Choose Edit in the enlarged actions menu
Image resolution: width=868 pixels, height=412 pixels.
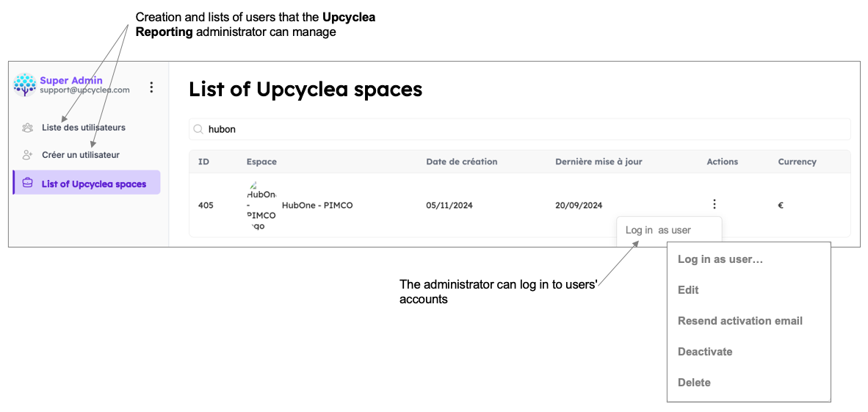pos(688,289)
